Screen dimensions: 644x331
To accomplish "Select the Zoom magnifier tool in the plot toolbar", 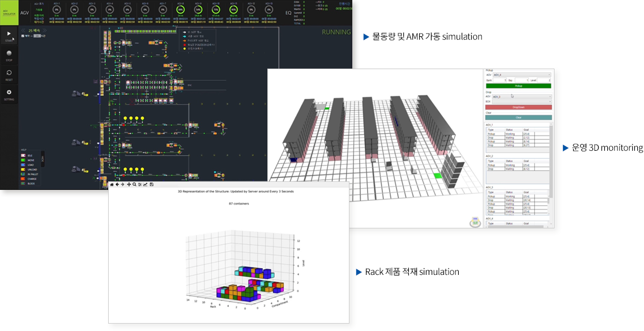I will (134, 185).
